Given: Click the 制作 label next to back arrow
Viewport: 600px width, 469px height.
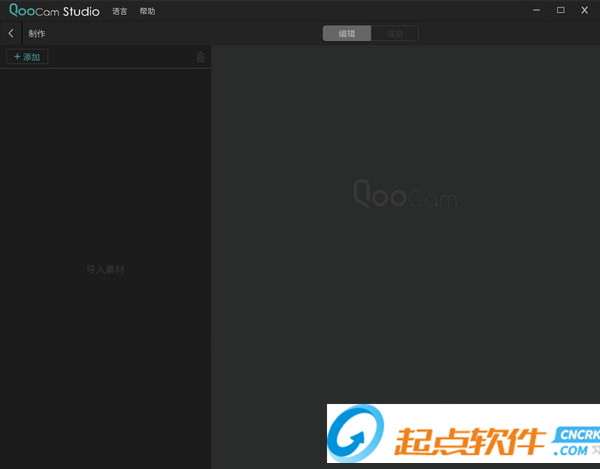Looking at the screenshot, I should pyautogui.click(x=37, y=34).
